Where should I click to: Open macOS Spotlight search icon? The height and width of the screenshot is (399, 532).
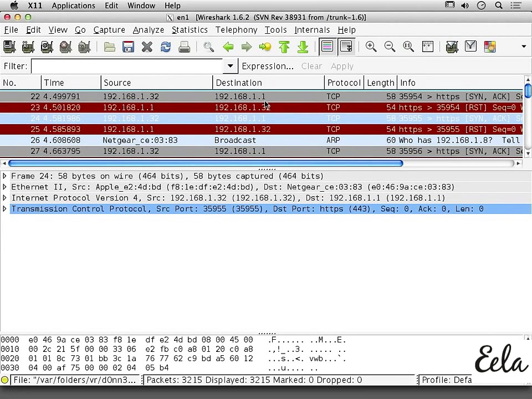(x=499, y=6)
